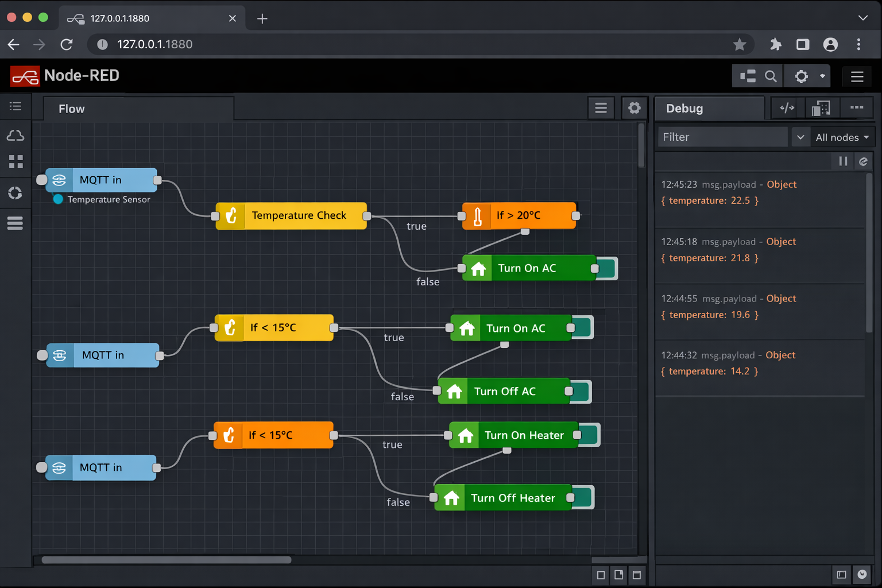Open the main hamburger menu

857,76
